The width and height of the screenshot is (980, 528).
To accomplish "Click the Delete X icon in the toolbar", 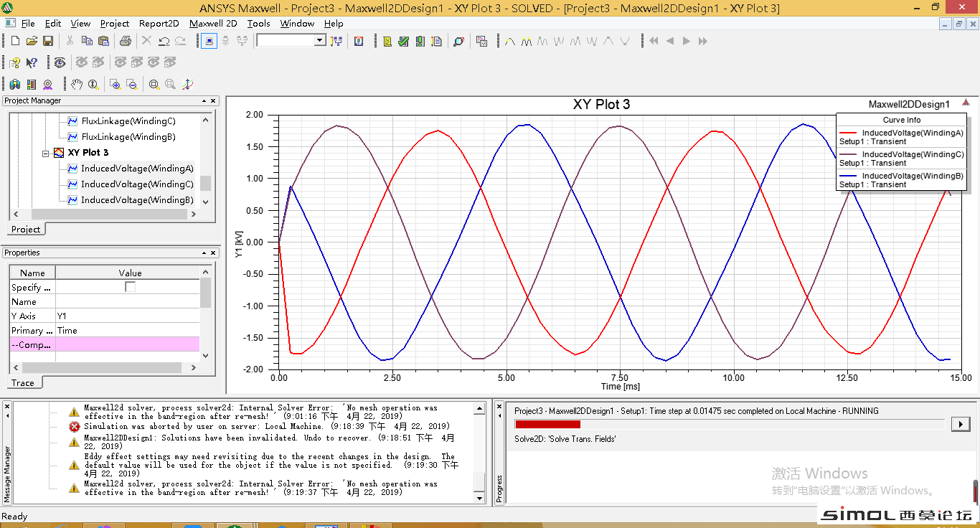I will pyautogui.click(x=146, y=41).
